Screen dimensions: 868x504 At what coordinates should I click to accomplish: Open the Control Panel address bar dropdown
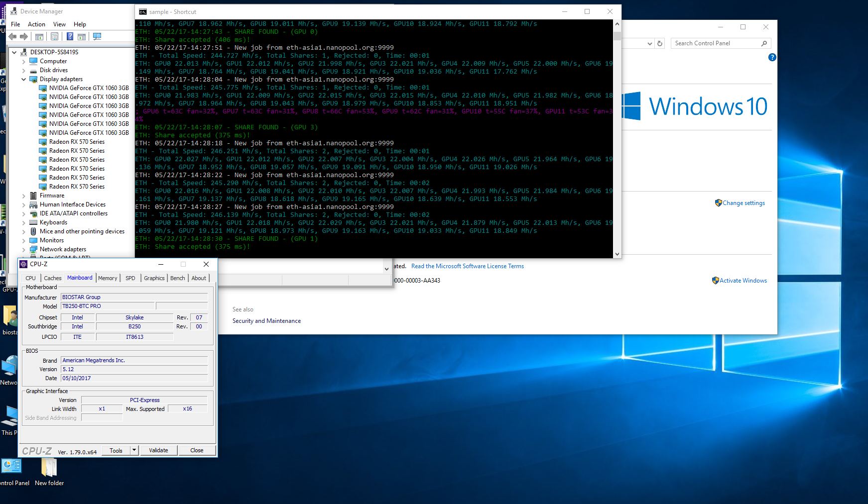point(649,43)
